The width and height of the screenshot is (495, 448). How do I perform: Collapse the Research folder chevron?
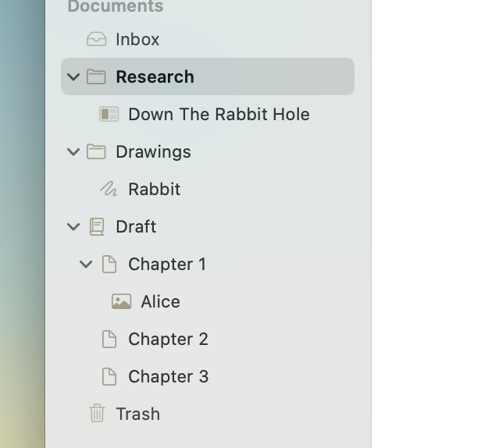pos(73,77)
